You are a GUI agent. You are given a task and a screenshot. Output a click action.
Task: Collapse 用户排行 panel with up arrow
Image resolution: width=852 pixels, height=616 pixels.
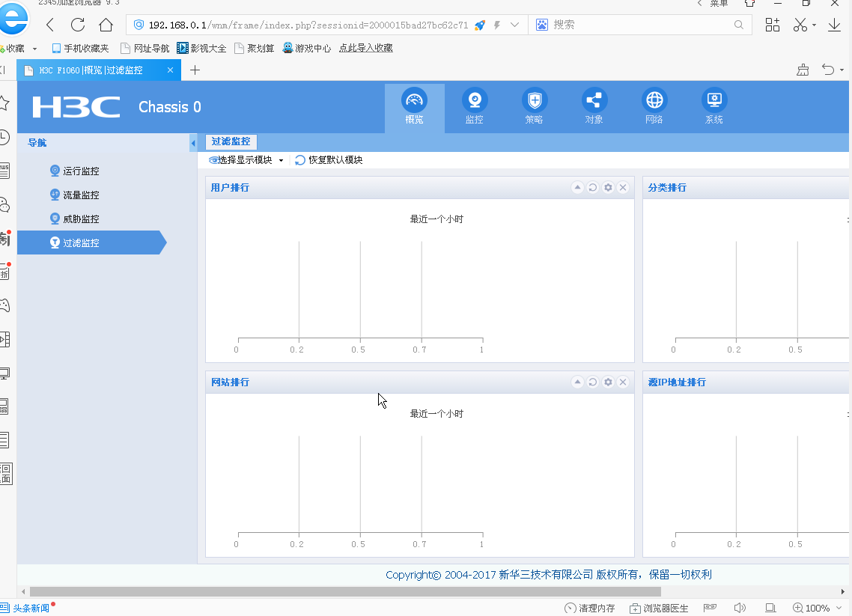click(577, 187)
